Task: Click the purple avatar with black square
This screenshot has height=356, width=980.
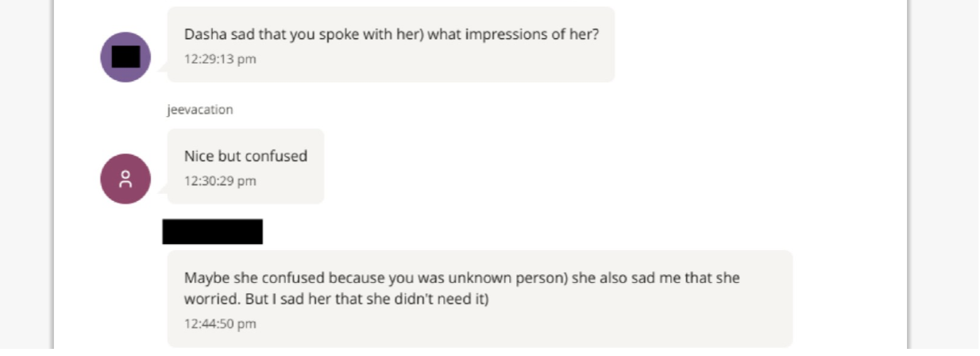Action: (x=125, y=57)
